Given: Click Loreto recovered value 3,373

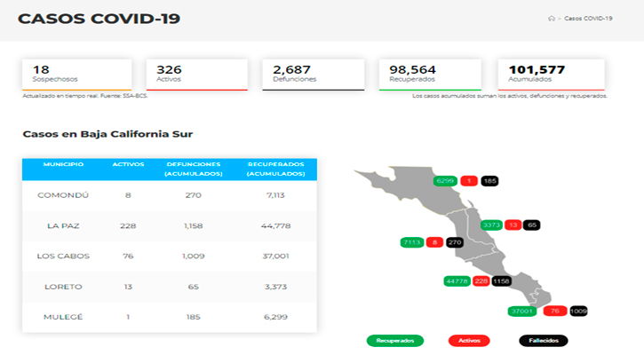Looking at the screenshot, I should 275,287.
